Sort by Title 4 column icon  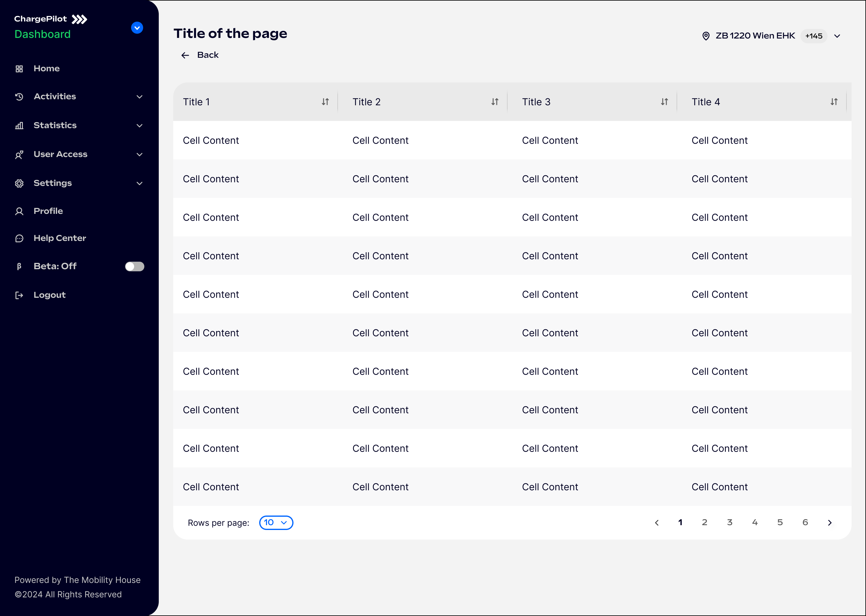pyautogui.click(x=834, y=102)
